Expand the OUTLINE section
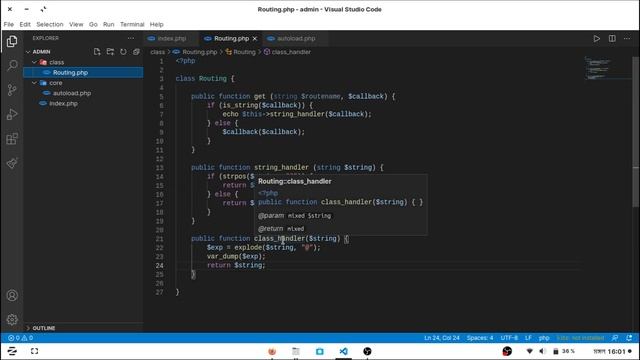 click(x=43, y=328)
